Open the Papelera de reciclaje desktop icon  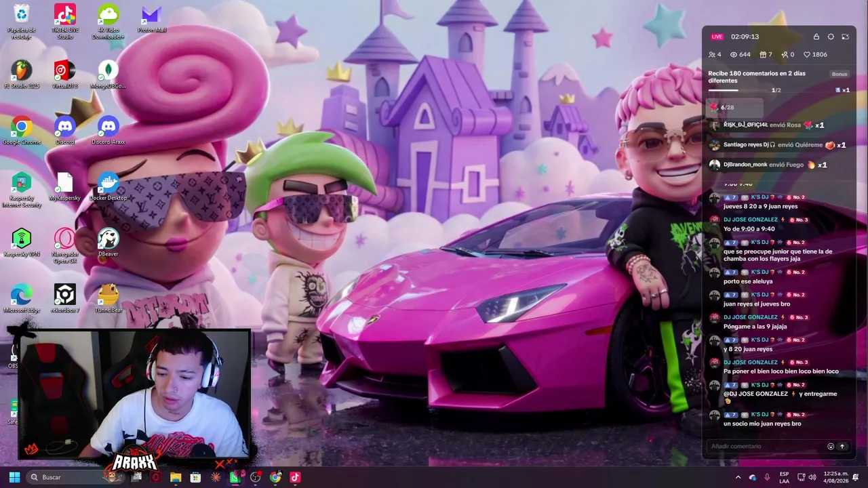21,21
